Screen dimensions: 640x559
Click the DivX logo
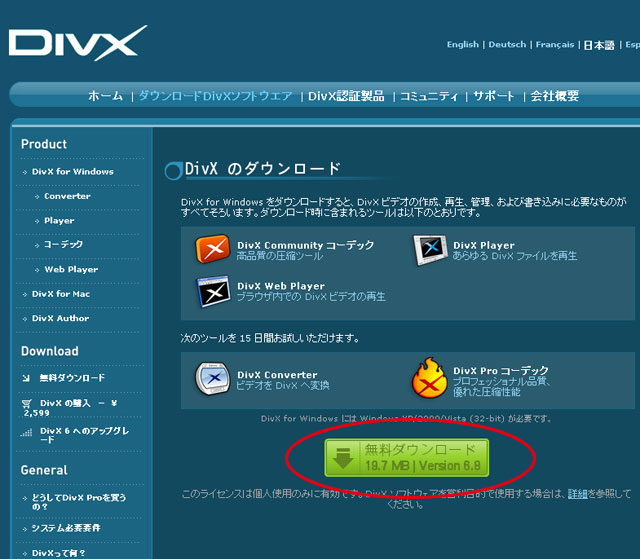78,43
